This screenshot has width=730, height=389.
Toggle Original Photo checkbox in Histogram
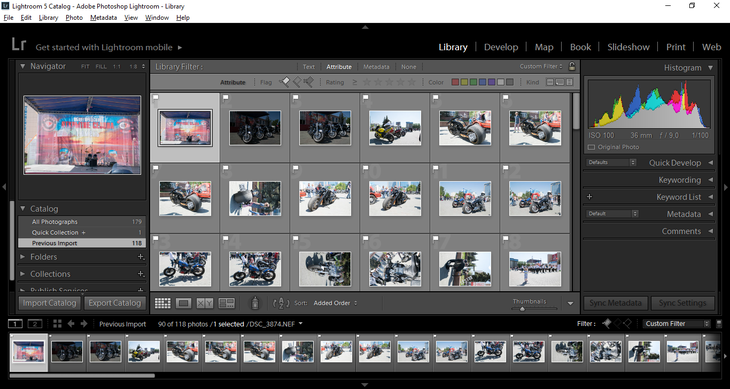point(591,147)
